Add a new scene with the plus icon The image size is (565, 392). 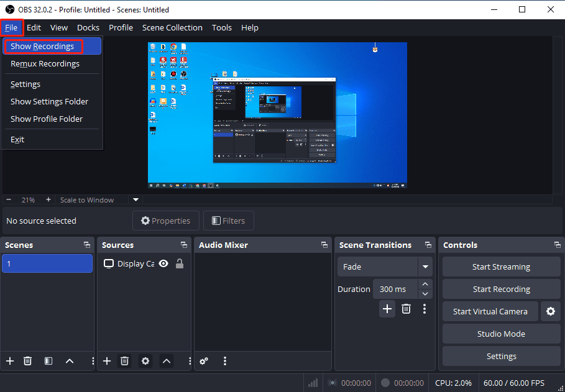[9, 361]
